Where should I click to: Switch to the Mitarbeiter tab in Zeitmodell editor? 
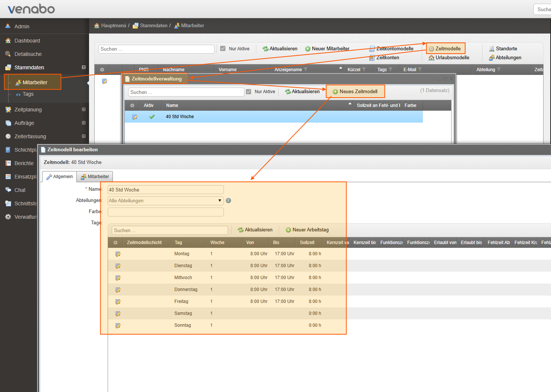click(x=95, y=177)
